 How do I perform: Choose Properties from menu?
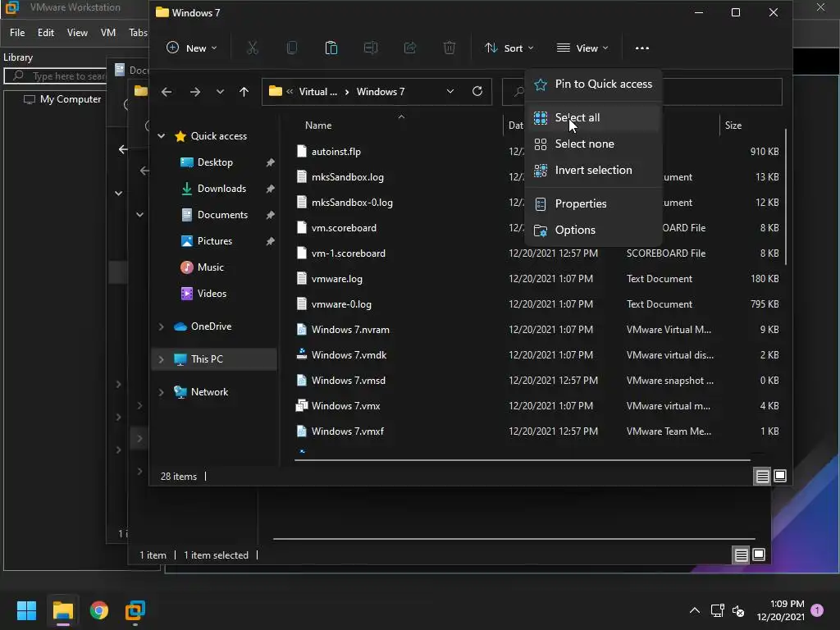593,204
